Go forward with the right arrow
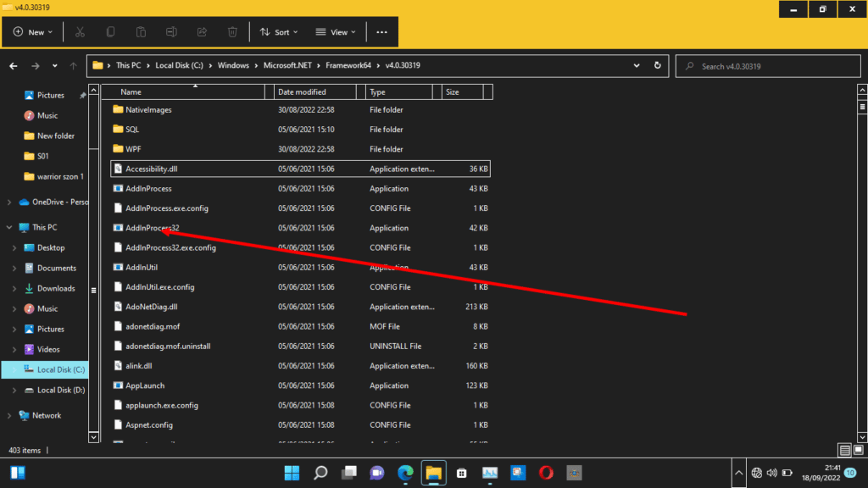Viewport: 868px width, 488px height. pyautogui.click(x=36, y=66)
